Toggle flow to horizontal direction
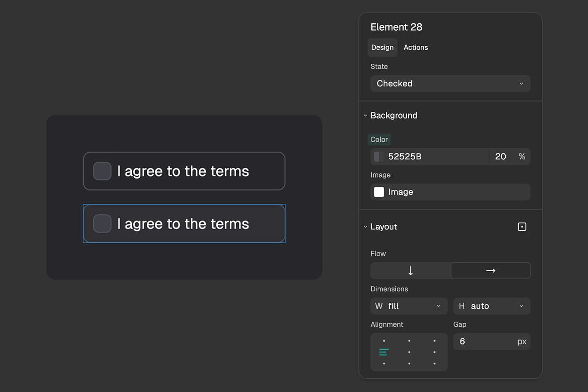This screenshot has width=588, height=392. click(x=490, y=270)
